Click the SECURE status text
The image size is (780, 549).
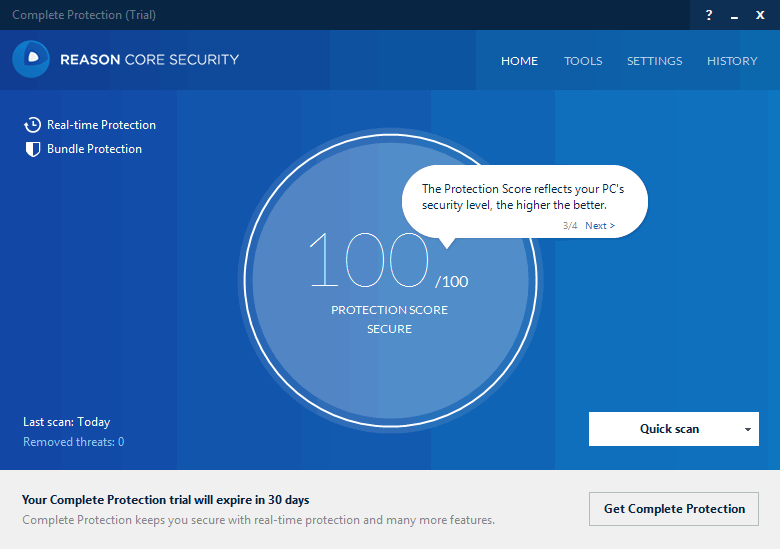390,329
